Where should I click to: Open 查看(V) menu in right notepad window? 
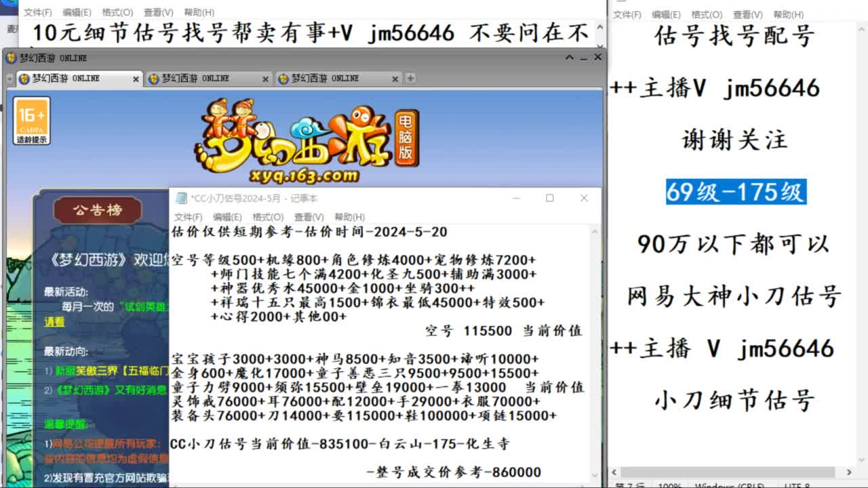point(747,14)
